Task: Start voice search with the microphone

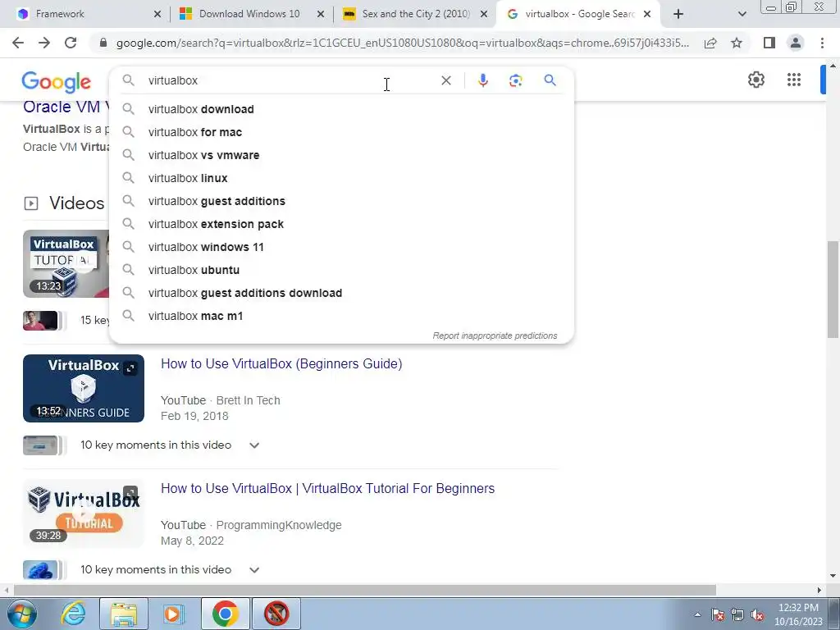Action: 482,80
